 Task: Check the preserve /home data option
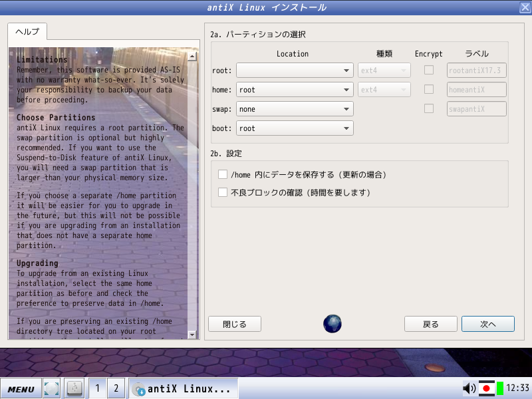point(223,174)
